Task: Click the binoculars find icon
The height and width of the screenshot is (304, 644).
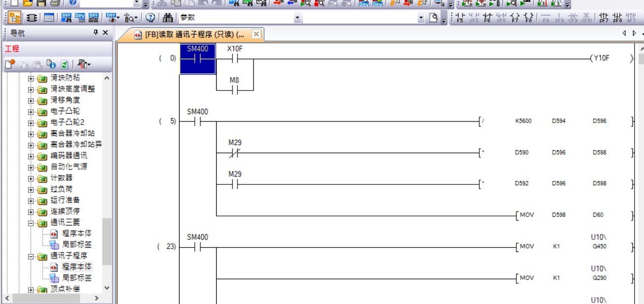Action: pyautogui.click(x=168, y=18)
